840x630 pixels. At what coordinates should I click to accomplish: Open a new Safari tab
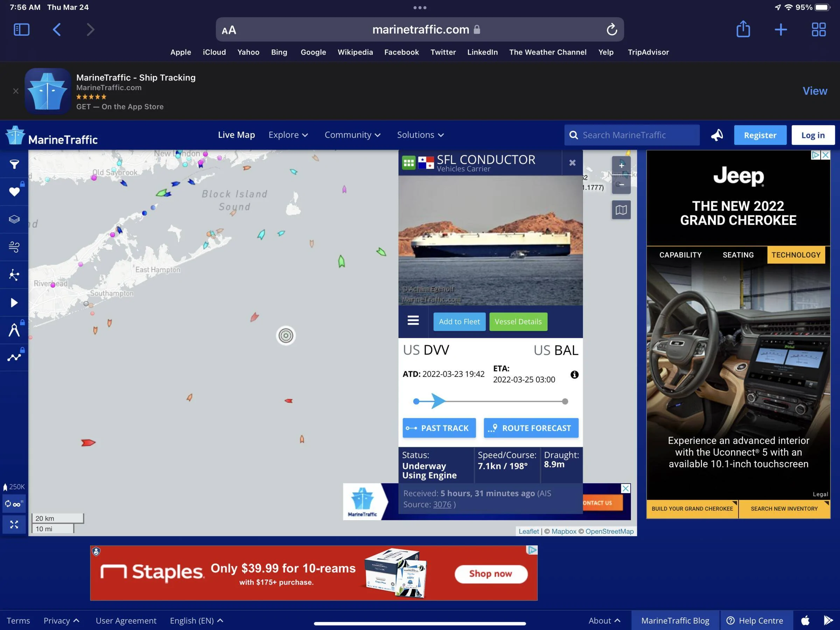[781, 30]
